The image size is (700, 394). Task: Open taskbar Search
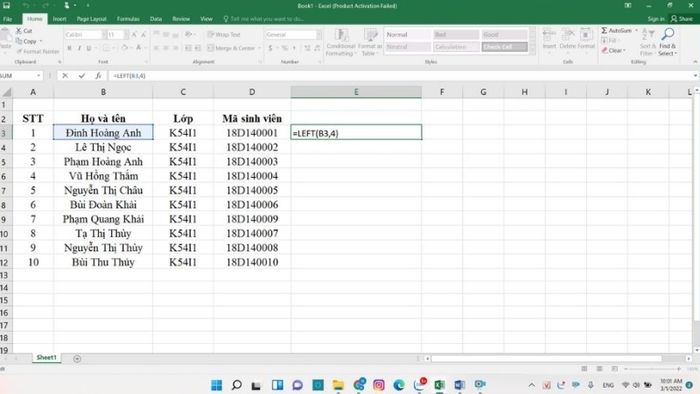coord(237,385)
